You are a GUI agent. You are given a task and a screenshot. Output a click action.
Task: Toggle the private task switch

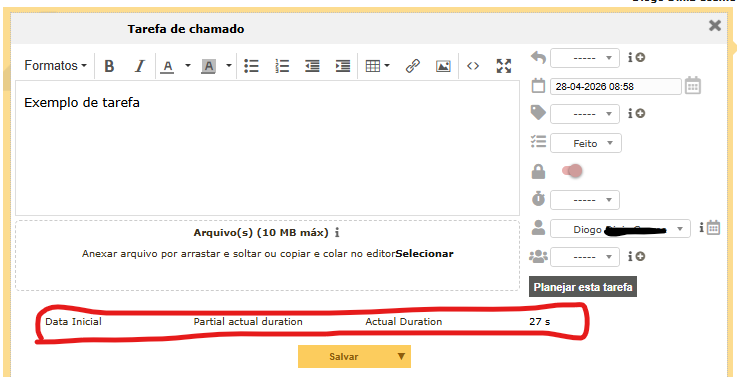tap(572, 171)
